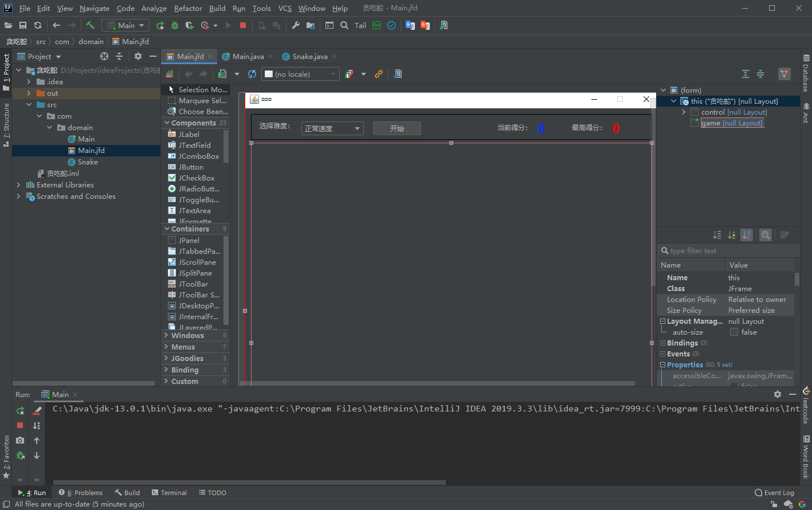
Task: Open the Project Structure icon
Action: coord(311,25)
